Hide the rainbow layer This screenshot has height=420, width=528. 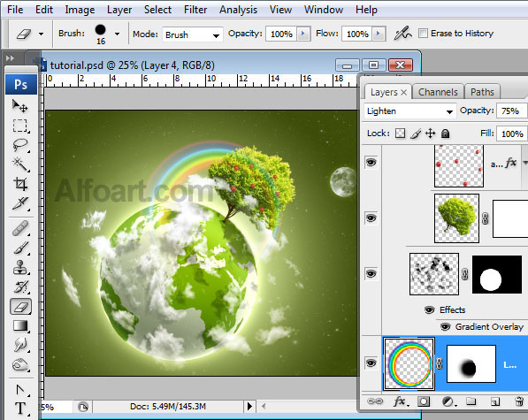tap(371, 363)
